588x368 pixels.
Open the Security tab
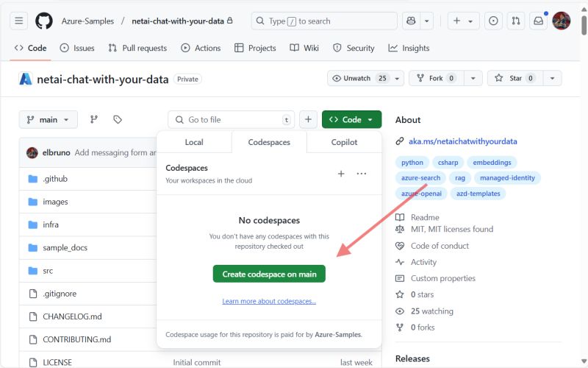coord(354,48)
